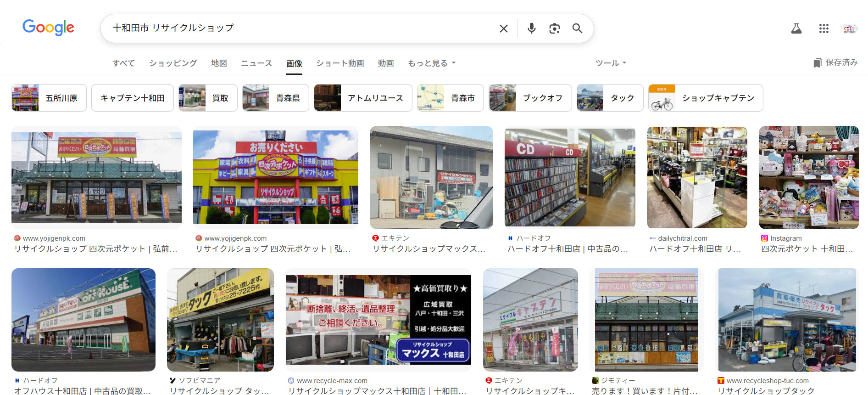Open ソフビマニア リサイクルショップ タッ link
This screenshot has width=868, height=395.
tap(219, 391)
